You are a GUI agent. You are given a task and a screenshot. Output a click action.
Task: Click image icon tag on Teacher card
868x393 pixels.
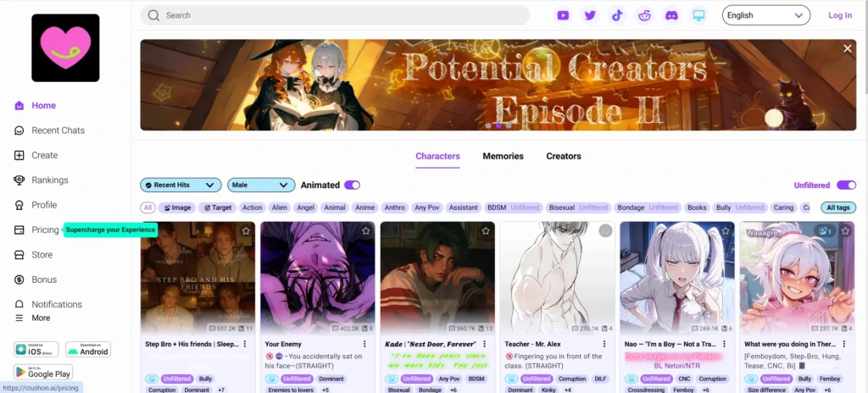pos(511,379)
